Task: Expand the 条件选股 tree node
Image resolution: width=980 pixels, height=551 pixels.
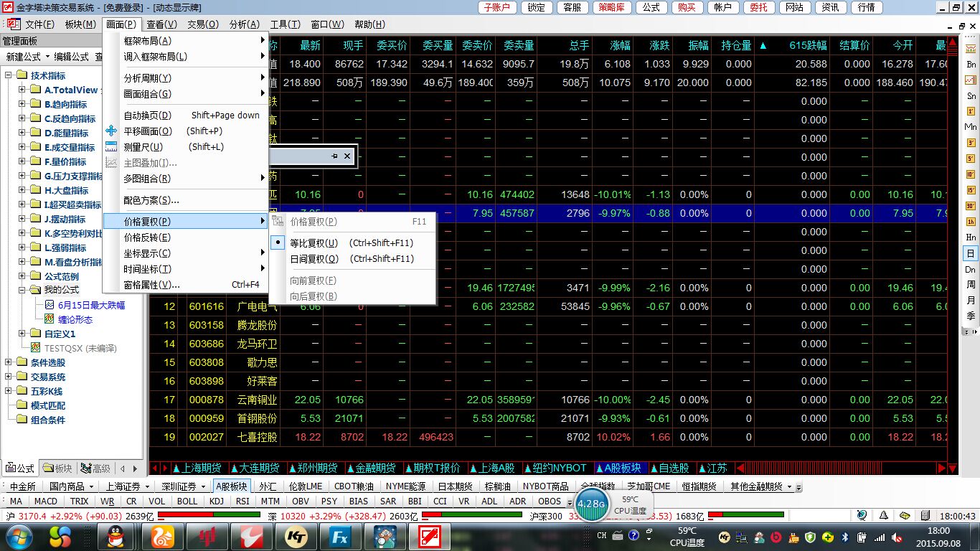Action: click(x=9, y=363)
